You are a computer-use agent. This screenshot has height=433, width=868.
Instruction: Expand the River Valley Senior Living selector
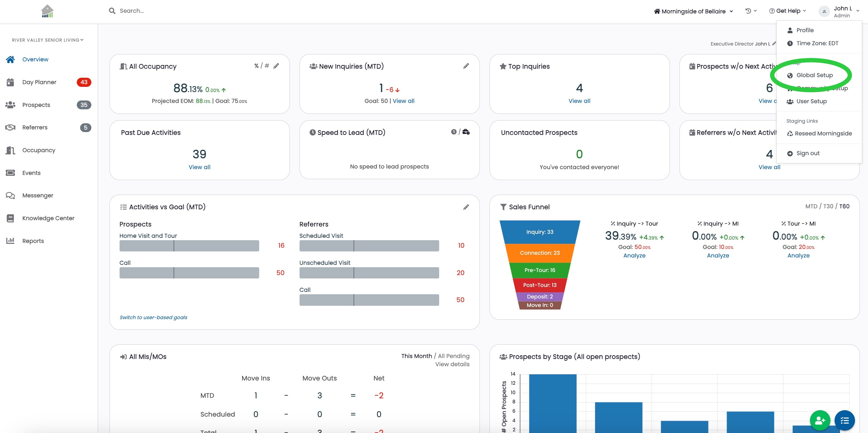(x=48, y=40)
